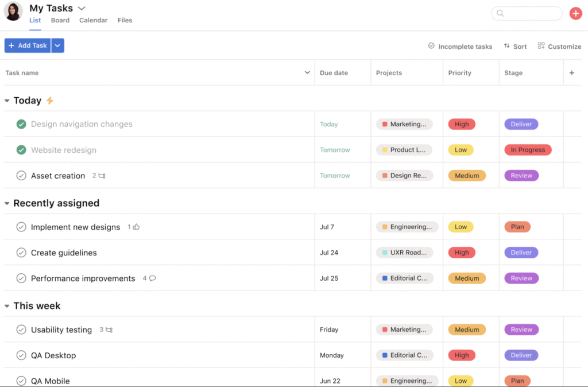Click the Sort icon
The image size is (588, 387).
(506, 46)
